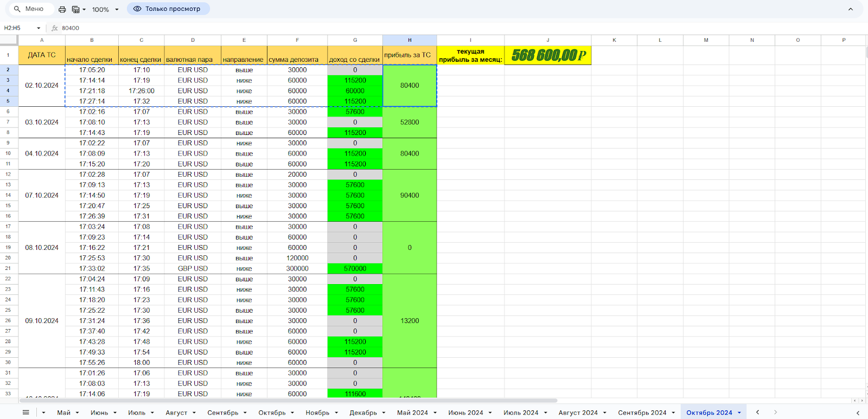The width and height of the screenshot is (868, 419).
Task: Expand the name box dropdown next to H2:H5
Action: (x=39, y=28)
